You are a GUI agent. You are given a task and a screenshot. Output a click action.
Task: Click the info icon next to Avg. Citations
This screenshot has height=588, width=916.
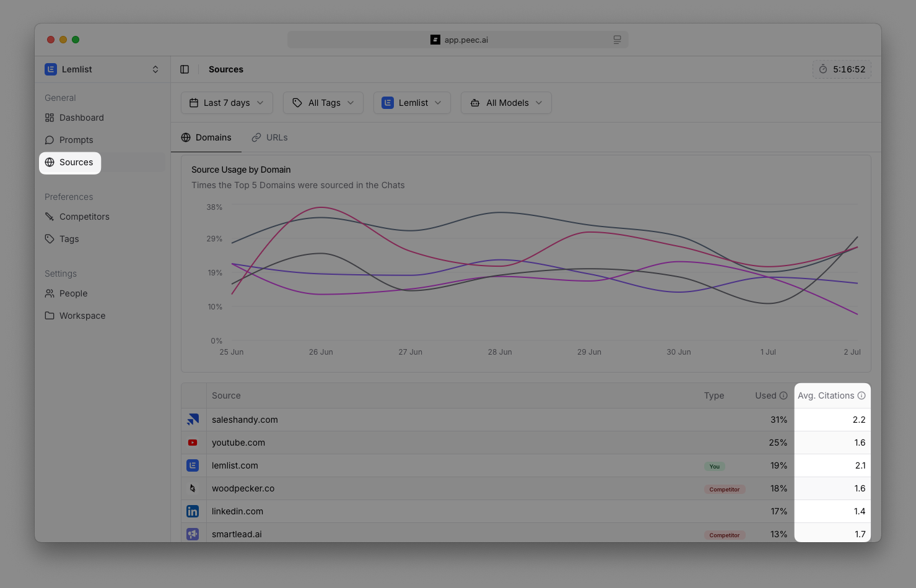pos(861,395)
